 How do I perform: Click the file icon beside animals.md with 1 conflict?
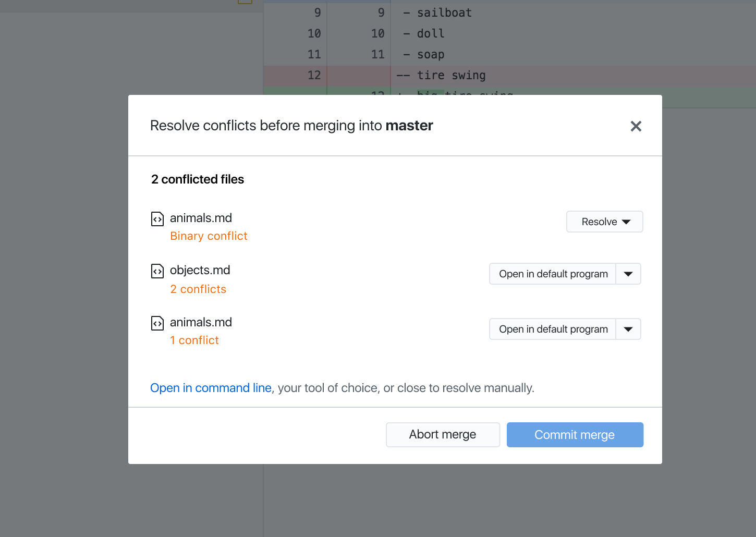coord(157,323)
